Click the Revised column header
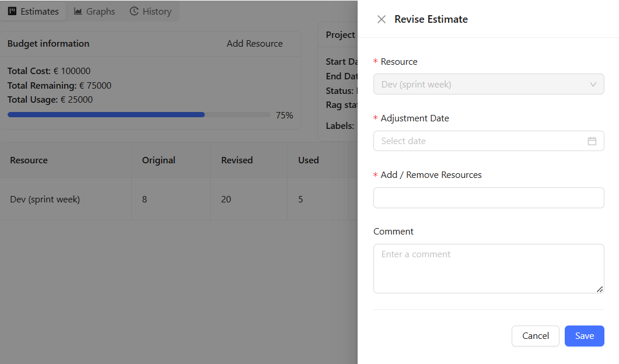Viewport: 619px width, 364px height. [x=237, y=160]
